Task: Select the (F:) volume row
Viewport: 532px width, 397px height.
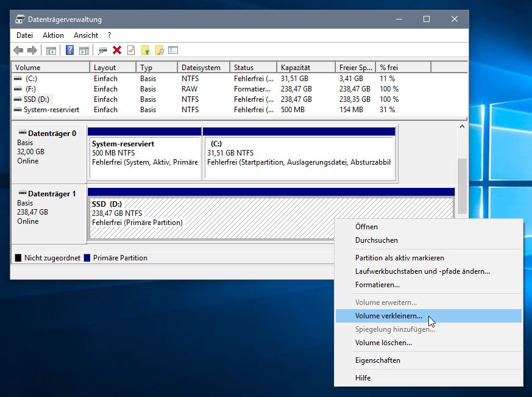Action: (x=239, y=89)
